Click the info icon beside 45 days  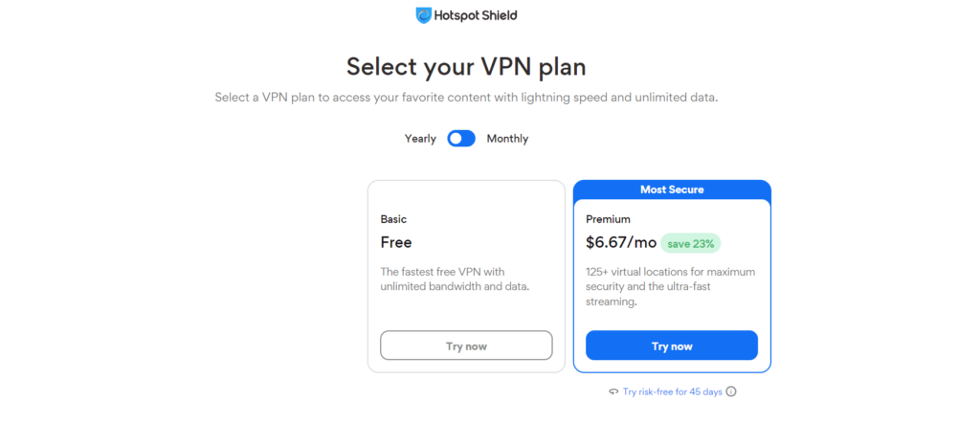click(731, 392)
